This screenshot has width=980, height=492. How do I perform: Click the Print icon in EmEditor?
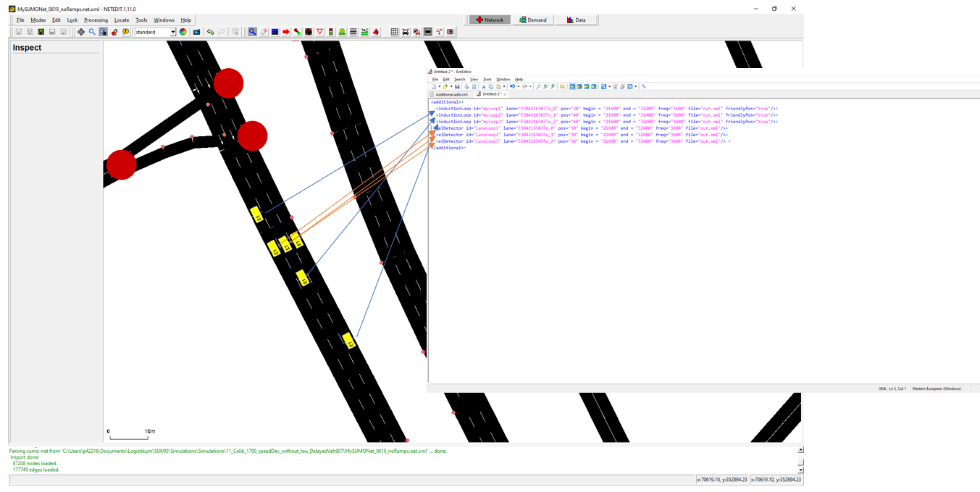tap(466, 87)
